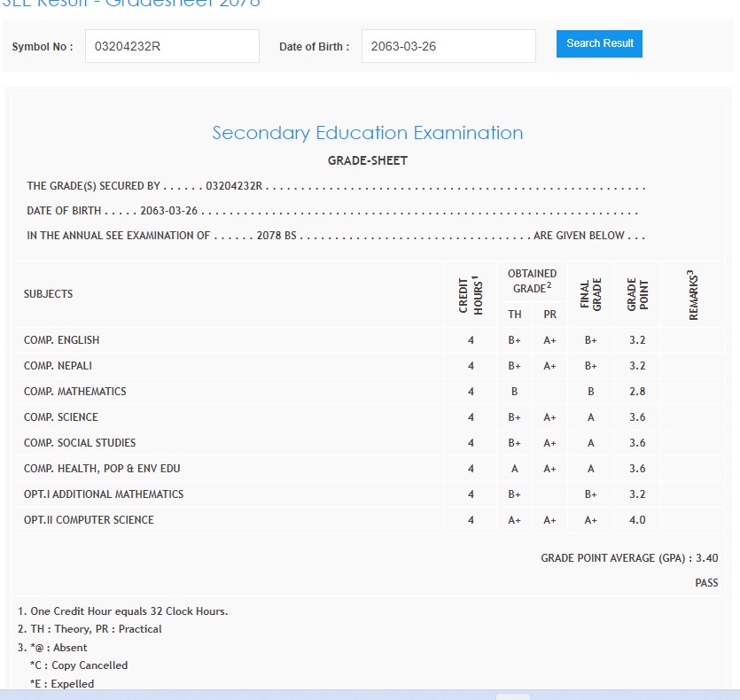Click the FINAL GRADE column header

[591, 294]
